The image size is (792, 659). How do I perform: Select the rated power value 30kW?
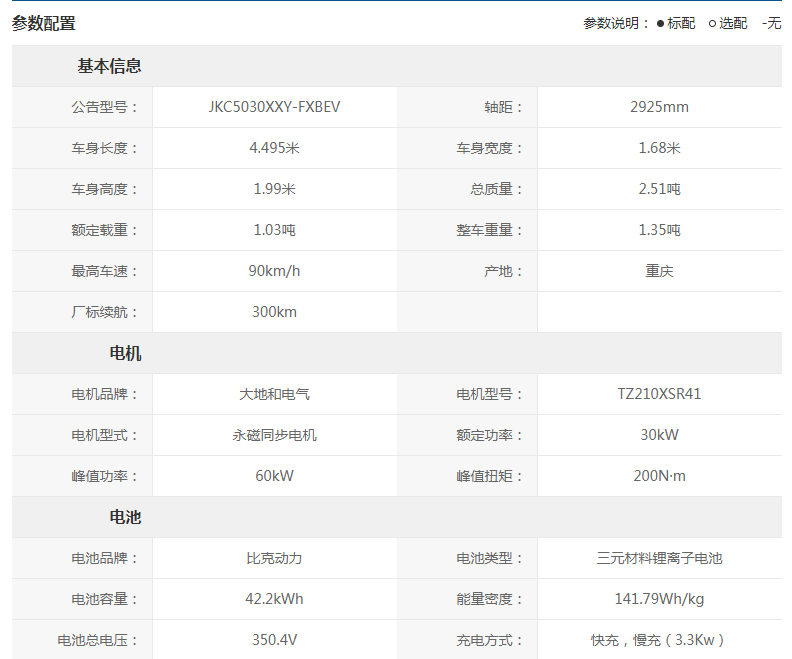pos(659,435)
